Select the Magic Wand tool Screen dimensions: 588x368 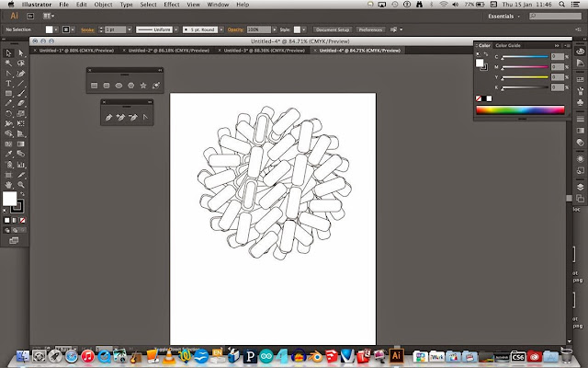pyautogui.click(x=8, y=63)
